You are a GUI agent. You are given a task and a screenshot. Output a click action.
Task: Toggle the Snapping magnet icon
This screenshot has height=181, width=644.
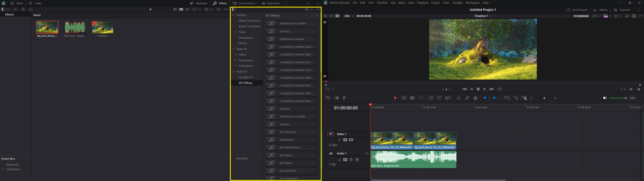(x=459, y=98)
